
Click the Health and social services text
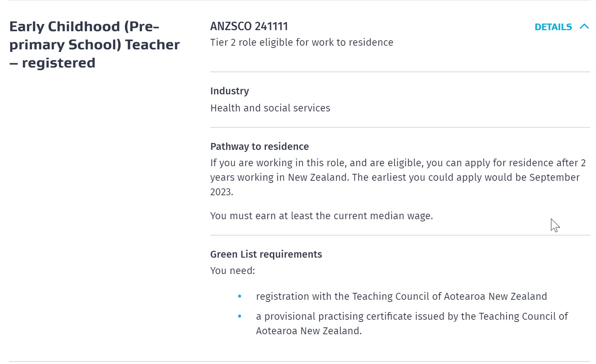[x=270, y=108]
